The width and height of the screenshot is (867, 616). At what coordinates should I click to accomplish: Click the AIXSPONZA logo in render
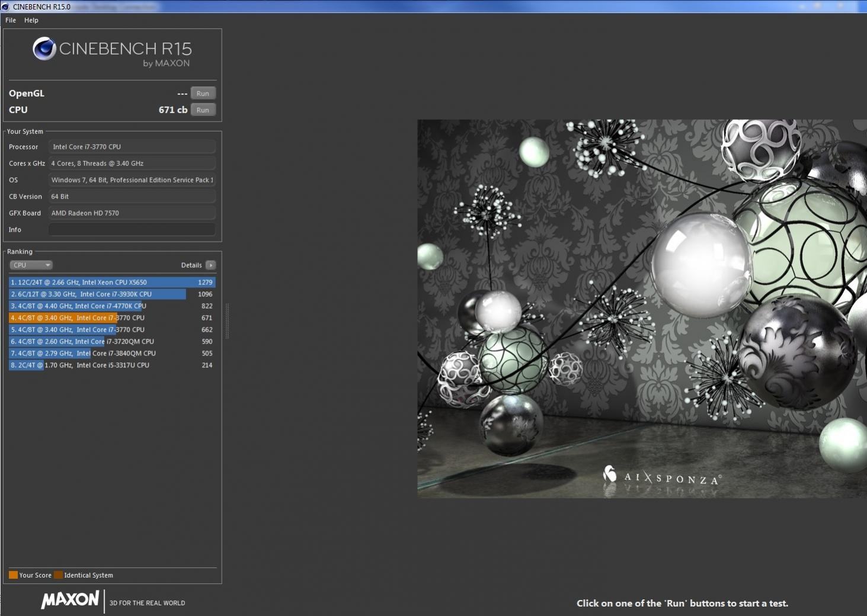[663, 476]
